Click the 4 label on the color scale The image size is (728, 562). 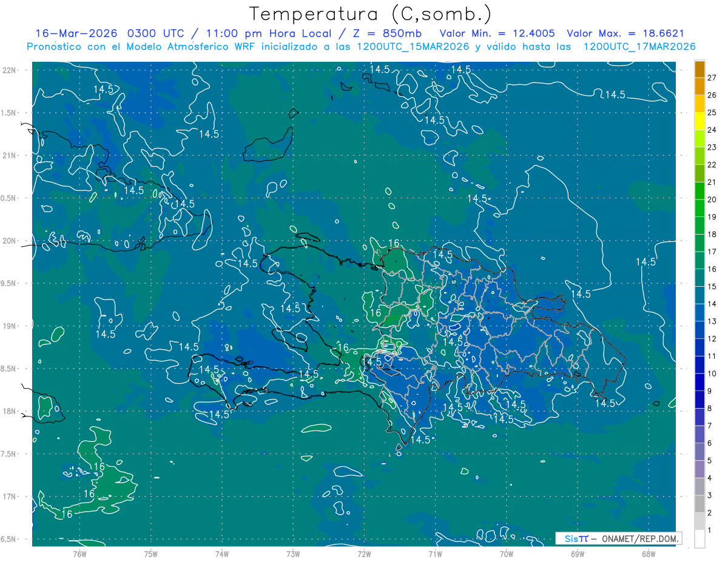point(710,478)
